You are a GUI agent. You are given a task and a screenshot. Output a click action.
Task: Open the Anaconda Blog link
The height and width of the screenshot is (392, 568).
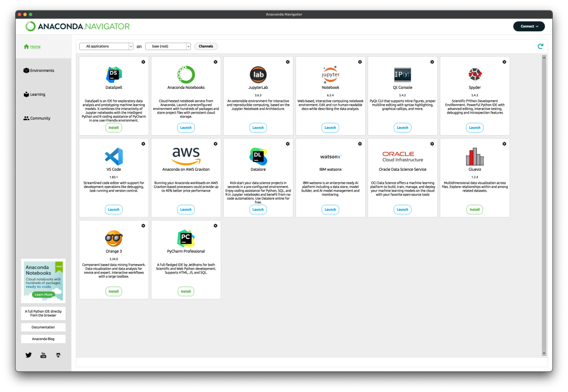(x=43, y=339)
